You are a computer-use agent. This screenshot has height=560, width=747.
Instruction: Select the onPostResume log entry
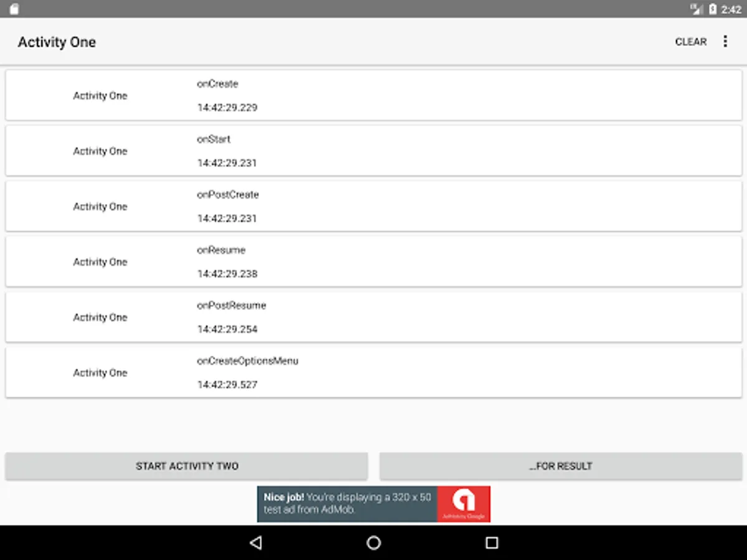(x=374, y=317)
